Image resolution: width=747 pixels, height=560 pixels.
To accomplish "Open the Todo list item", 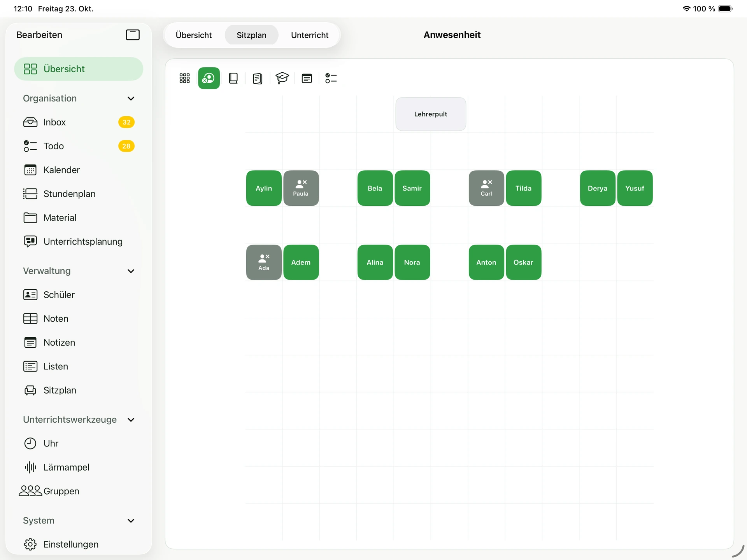I will pos(79,146).
